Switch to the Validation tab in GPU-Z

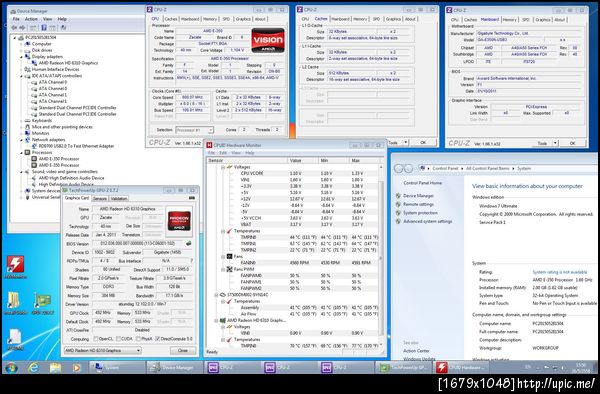tap(119, 199)
